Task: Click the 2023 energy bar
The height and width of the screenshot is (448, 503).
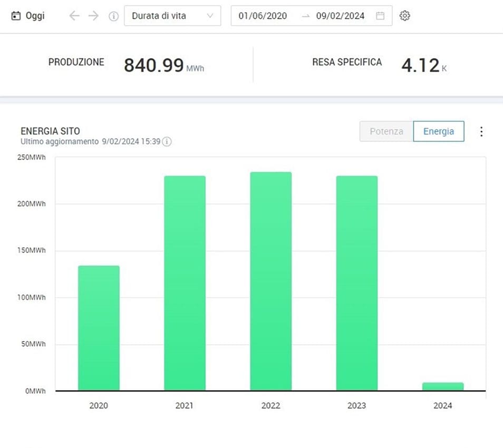Action: pos(356,283)
